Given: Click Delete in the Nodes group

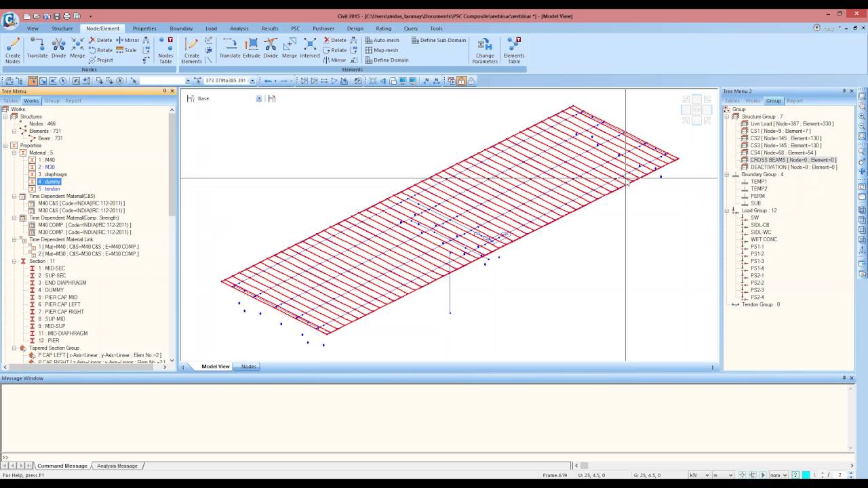Looking at the screenshot, I should click(x=100, y=40).
